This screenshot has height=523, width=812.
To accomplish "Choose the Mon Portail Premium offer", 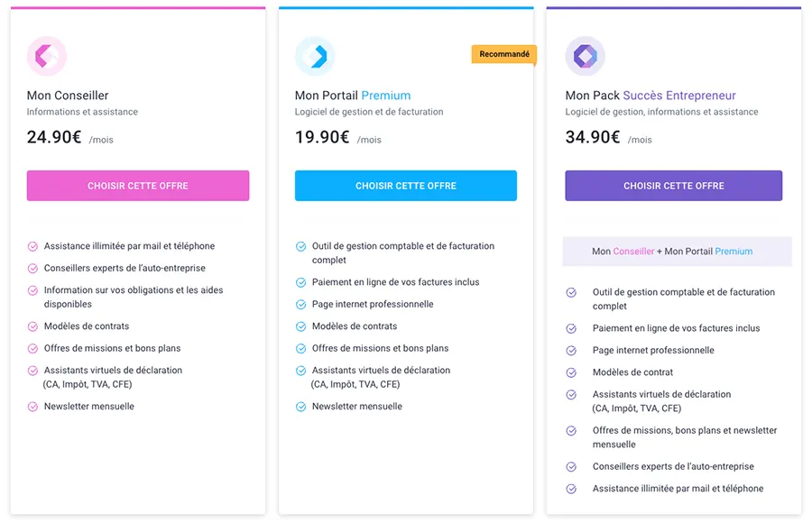I will [406, 186].
